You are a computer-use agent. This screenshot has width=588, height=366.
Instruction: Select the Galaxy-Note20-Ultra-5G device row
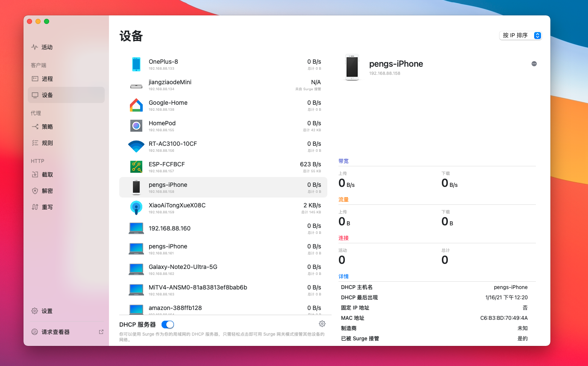coord(223,269)
